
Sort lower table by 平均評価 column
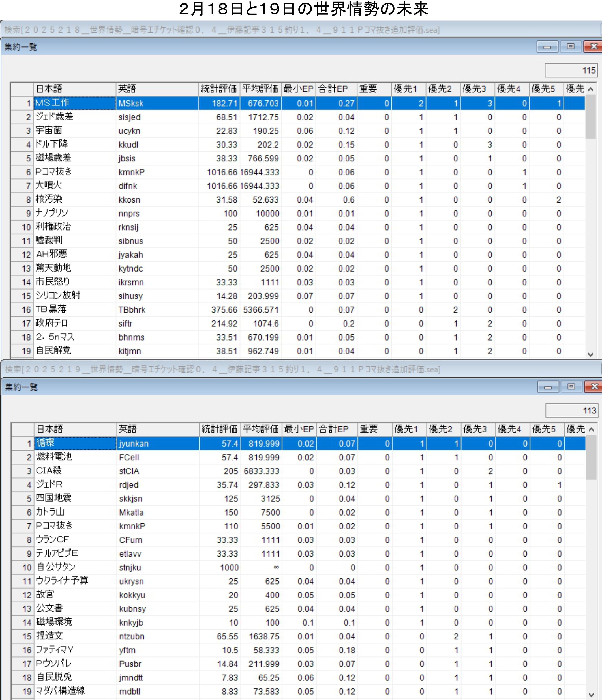pos(261,429)
